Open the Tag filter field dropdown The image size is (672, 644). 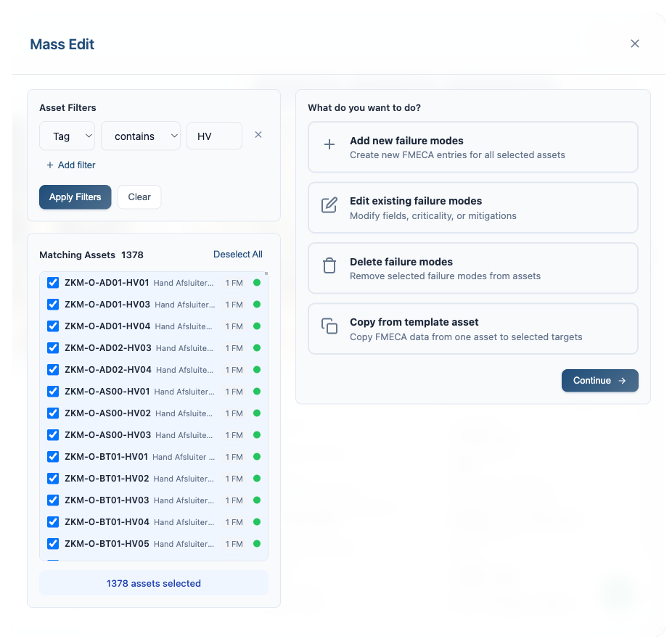67,136
